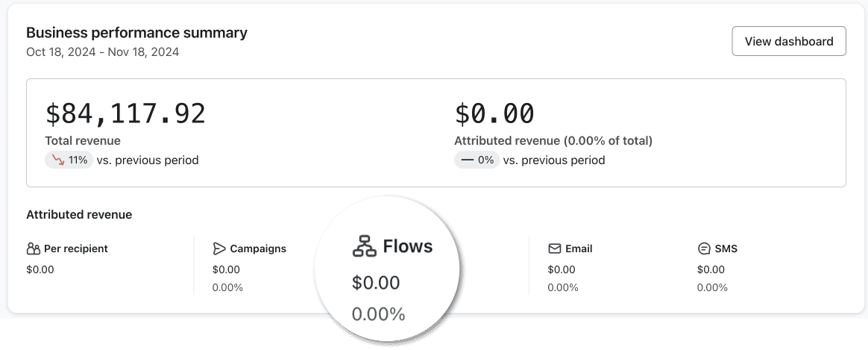This screenshot has width=868, height=350.
Task: Click the 0% change badge
Action: 477,160
